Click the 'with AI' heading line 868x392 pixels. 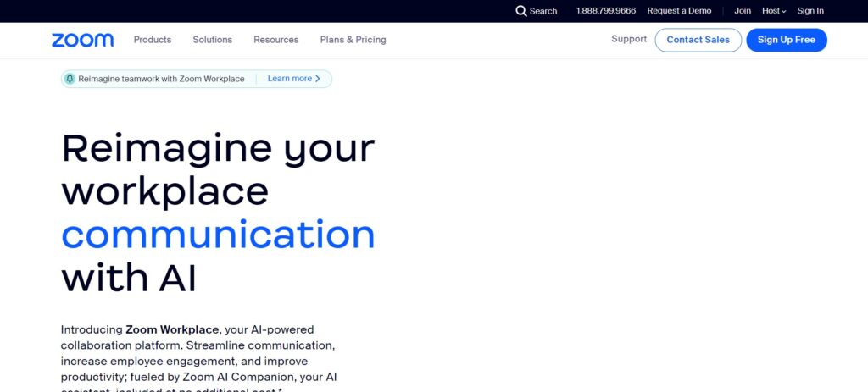coord(129,278)
